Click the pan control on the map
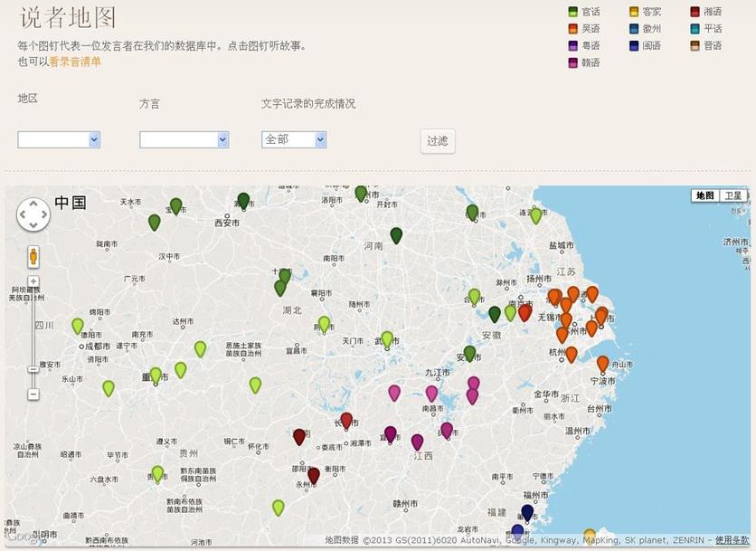Viewport: 756px width, 551px height. (x=33, y=214)
